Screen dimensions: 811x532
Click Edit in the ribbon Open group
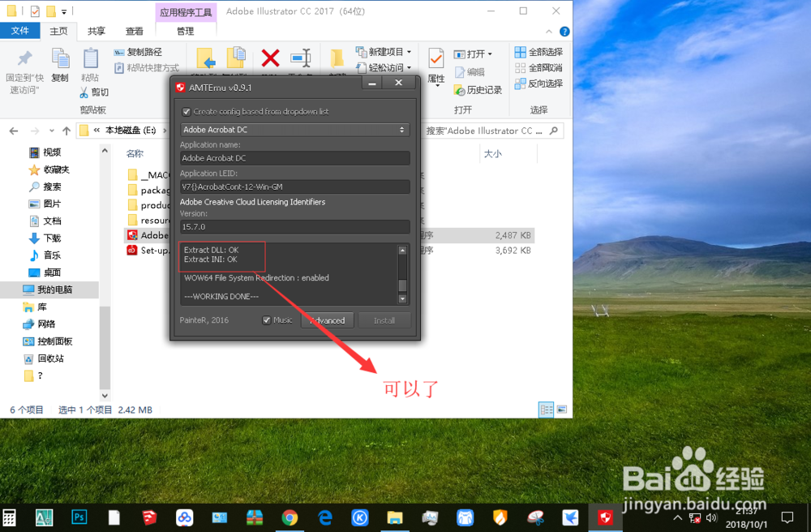tap(470, 72)
